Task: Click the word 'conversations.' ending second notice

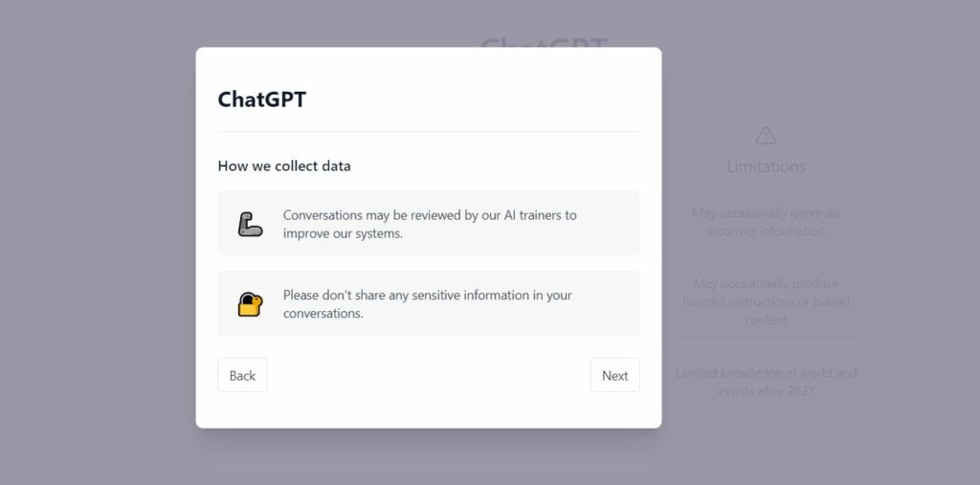Action: (x=323, y=313)
